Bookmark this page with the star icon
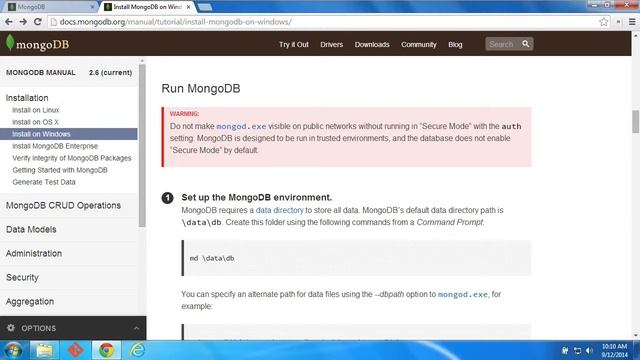Image resolution: width=640 pixels, height=360 pixels. tap(604, 22)
